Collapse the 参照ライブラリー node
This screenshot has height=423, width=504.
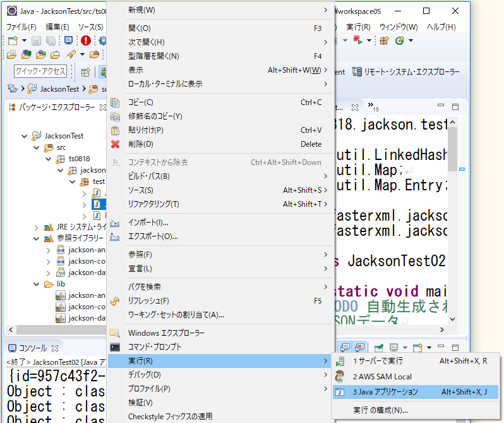[x=37, y=238]
